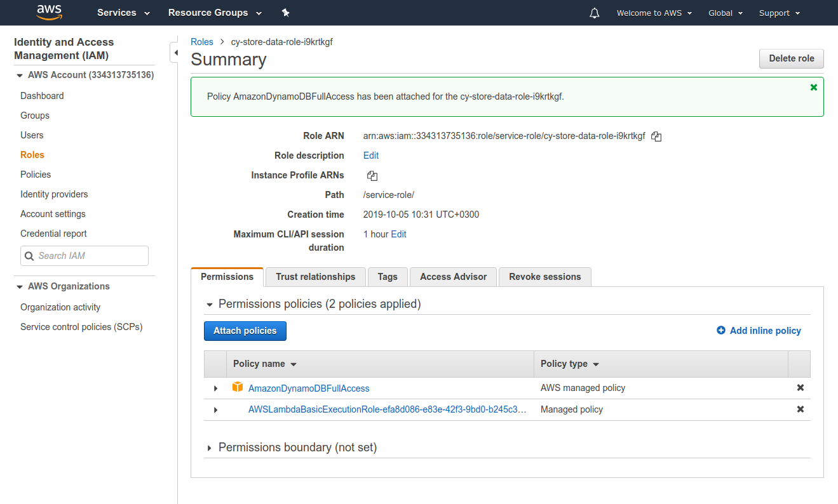Screen dimensions: 838x504
Task: Open the pin shortcuts icon
Action: tap(286, 13)
